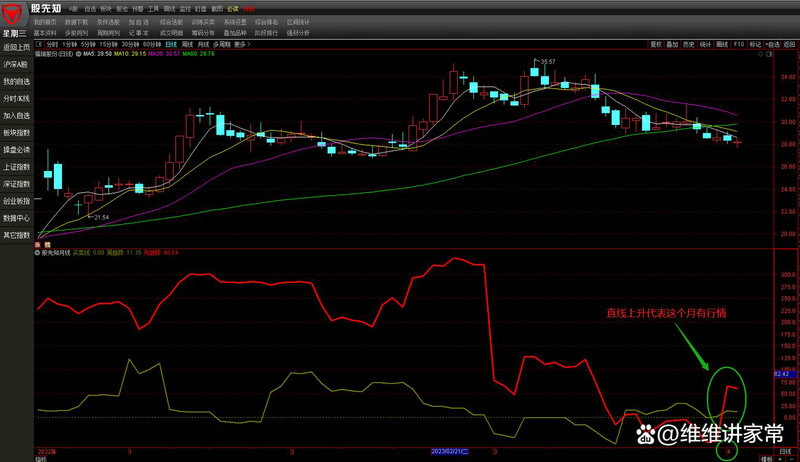Open the 必读 menu item
800x462 pixels.
(x=233, y=8)
